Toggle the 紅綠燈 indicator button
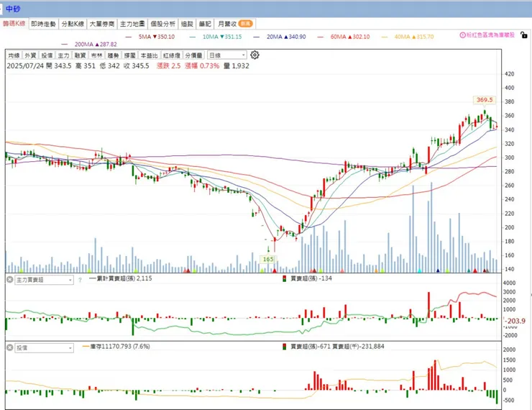The image size is (532, 410). [171, 55]
